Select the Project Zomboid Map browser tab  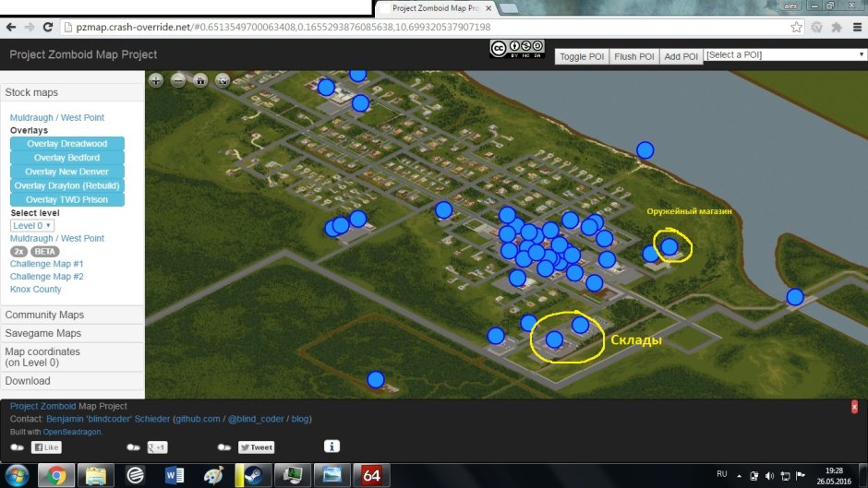click(x=436, y=8)
